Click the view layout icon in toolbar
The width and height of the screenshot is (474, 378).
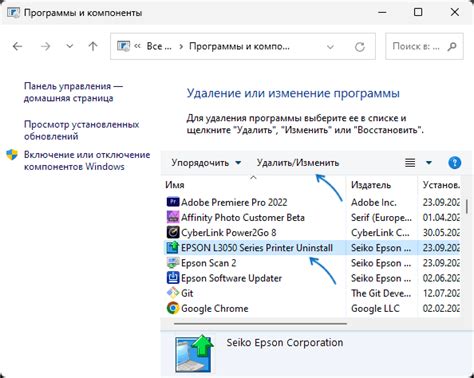[410, 163]
